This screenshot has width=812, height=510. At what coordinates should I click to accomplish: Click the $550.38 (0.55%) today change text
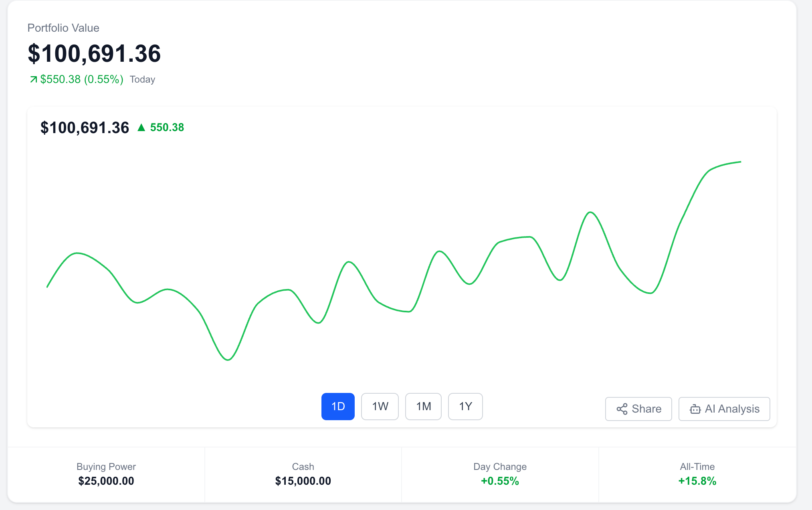point(82,79)
